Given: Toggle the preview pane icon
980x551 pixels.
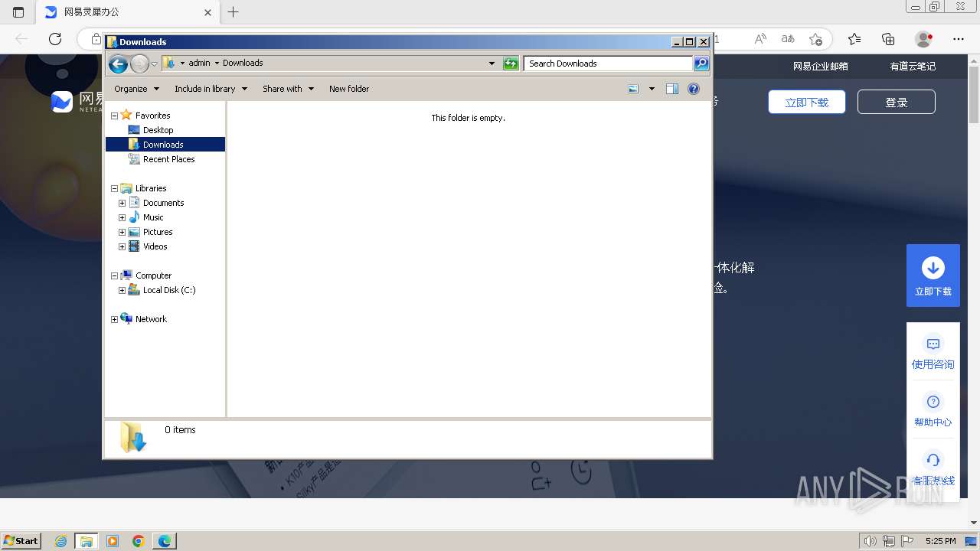Looking at the screenshot, I should pyautogui.click(x=672, y=89).
